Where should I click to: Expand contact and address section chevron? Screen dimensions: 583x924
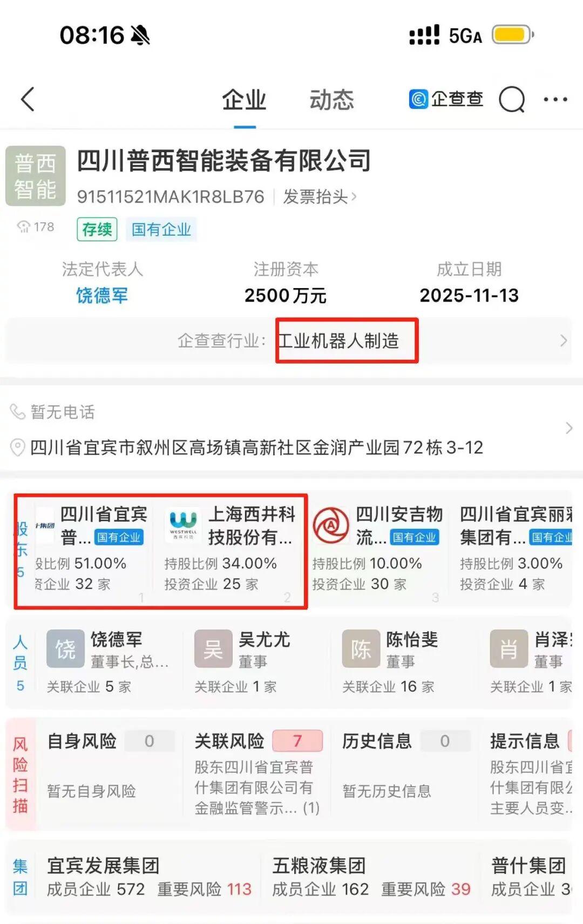pos(568,428)
